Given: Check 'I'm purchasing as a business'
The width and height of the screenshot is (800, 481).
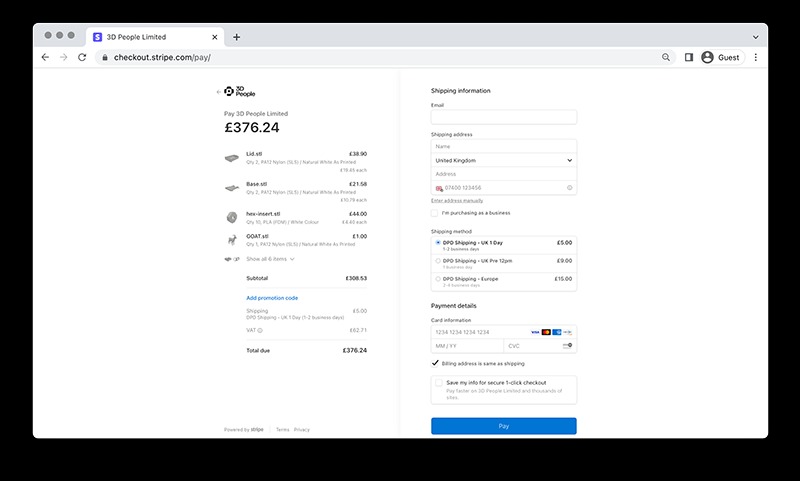Looking at the screenshot, I should coord(435,213).
